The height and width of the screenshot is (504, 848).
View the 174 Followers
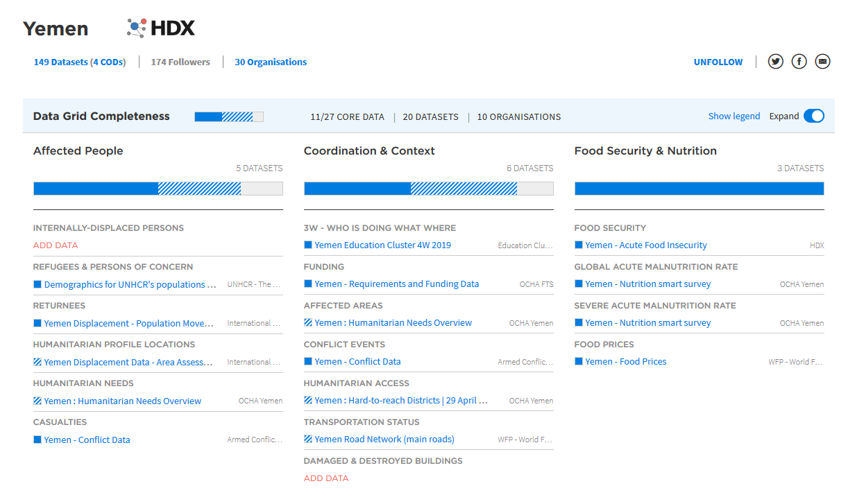(x=180, y=62)
